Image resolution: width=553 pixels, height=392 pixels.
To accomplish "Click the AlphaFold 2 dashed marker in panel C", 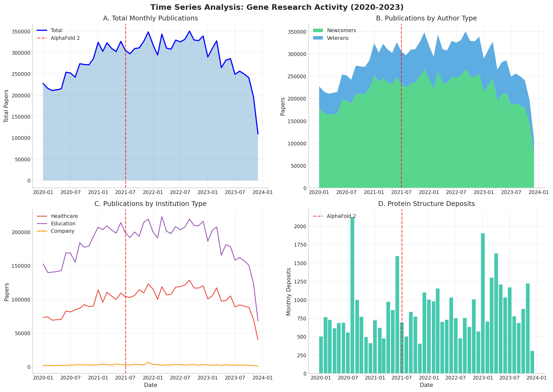I will (125, 292).
